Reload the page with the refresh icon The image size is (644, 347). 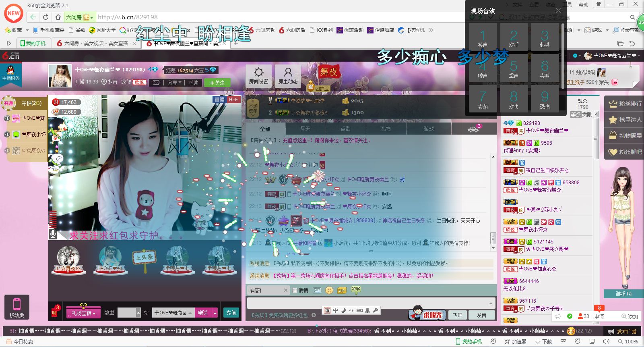(x=45, y=17)
